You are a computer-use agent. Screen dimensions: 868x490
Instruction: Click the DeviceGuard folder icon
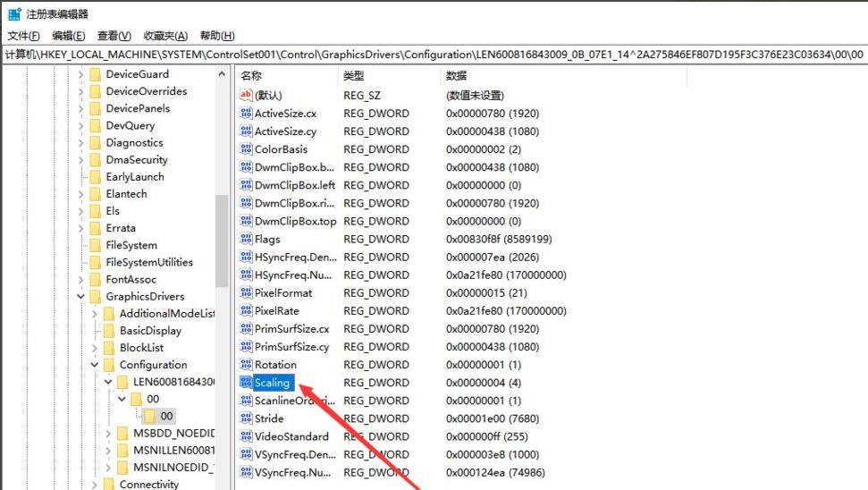tap(95, 74)
